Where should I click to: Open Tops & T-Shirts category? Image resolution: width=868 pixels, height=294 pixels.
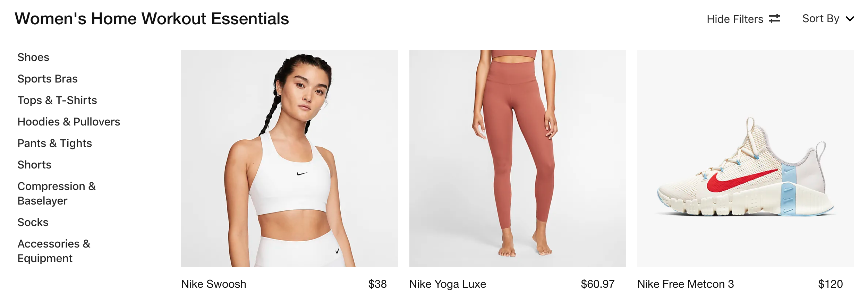pos(57,100)
